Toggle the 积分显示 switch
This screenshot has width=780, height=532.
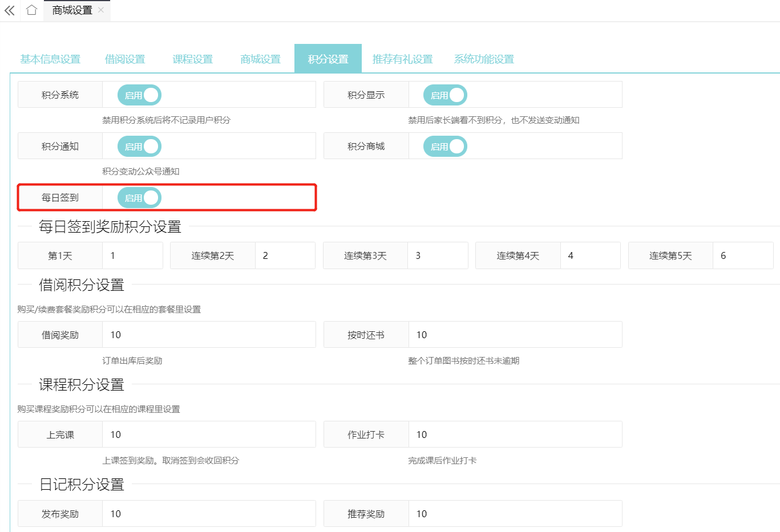445,95
